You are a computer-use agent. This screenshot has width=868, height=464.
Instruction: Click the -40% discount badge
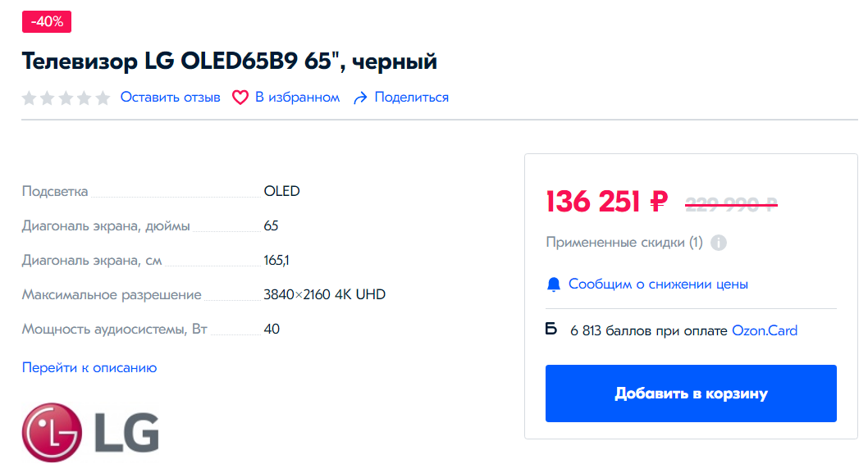47,22
